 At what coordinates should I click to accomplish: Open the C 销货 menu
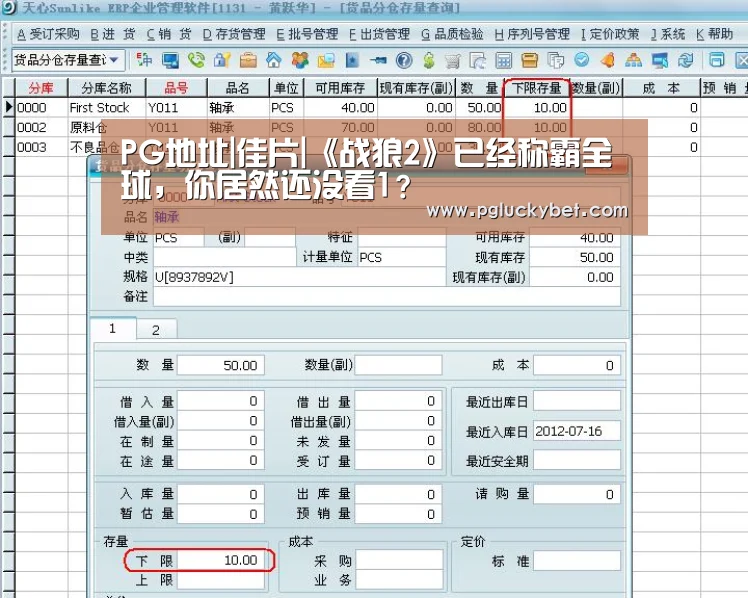coord(169,34)
